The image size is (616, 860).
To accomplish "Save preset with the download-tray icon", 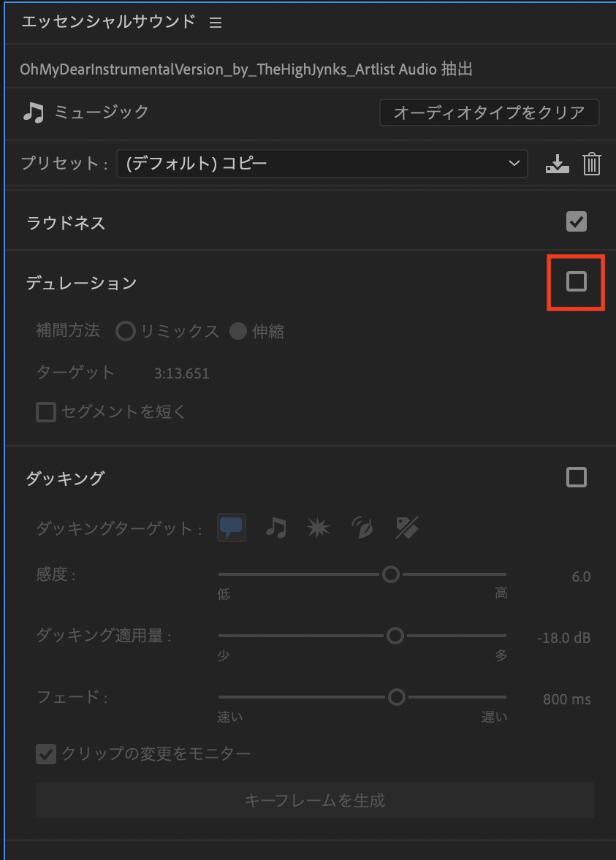I will tap(558, 164).
